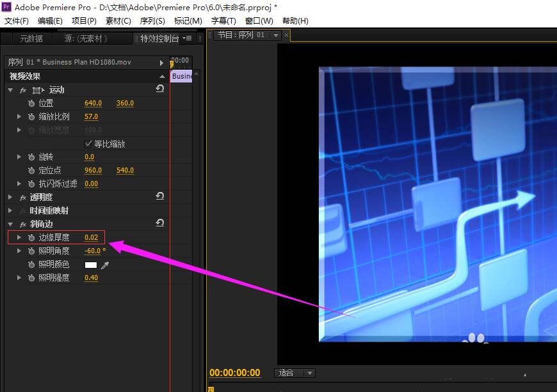Screen dimensions: 557x392
Task: Toggle animation stopwatch for 位置
Action: click(31, 103)
